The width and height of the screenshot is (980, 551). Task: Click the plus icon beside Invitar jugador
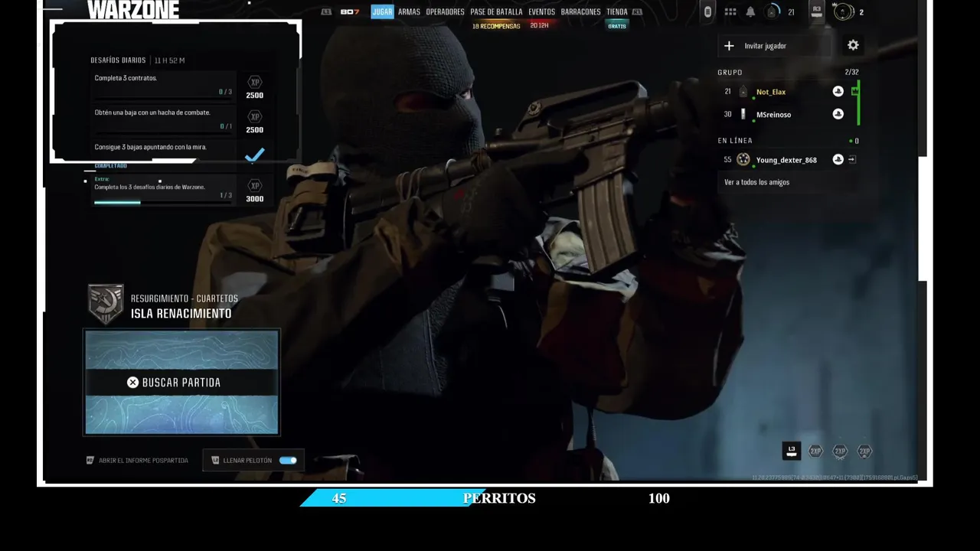tap(729, 46)
